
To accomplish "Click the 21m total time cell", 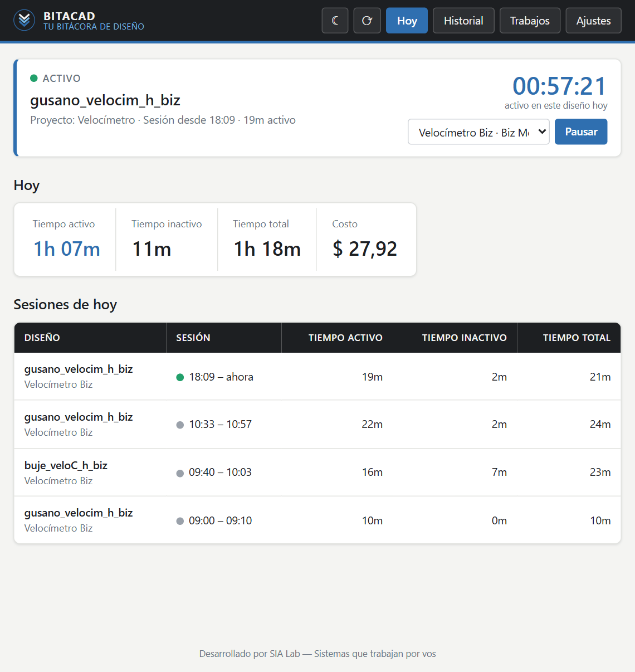I will 600,377.
